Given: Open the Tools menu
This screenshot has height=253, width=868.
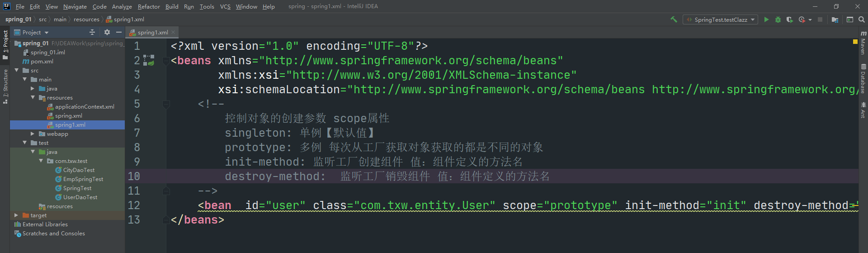Looking at the screenshot, I should tap(207, 6).
